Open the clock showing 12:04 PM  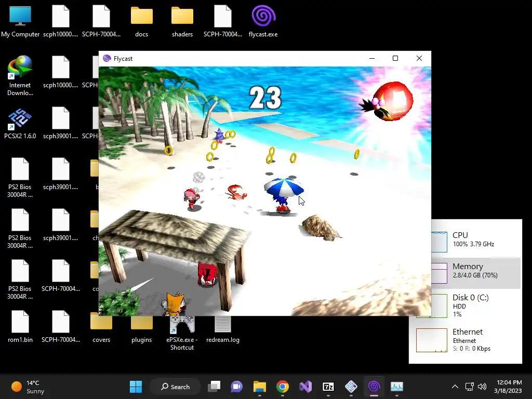tap(508, 387)
